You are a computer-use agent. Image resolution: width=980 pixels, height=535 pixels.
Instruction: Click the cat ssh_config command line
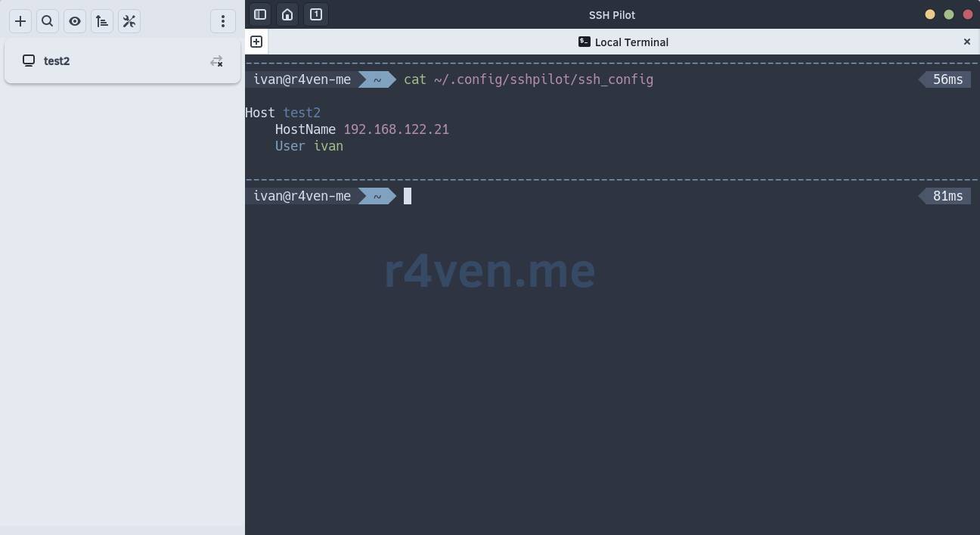click(528, 79)
